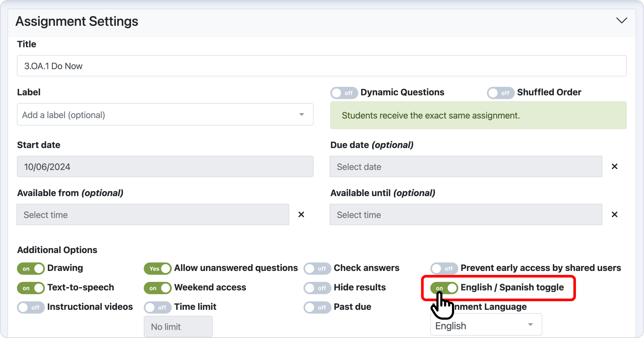This screenshot has height=338, width=644.
Task: Turn off Weekend access
Action: 158,288
